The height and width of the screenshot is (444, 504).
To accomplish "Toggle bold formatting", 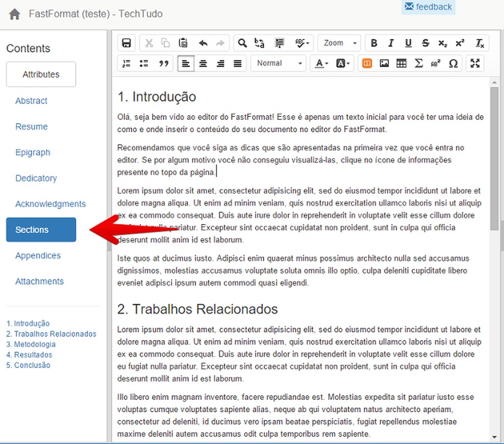I will (x=374, y=43).
